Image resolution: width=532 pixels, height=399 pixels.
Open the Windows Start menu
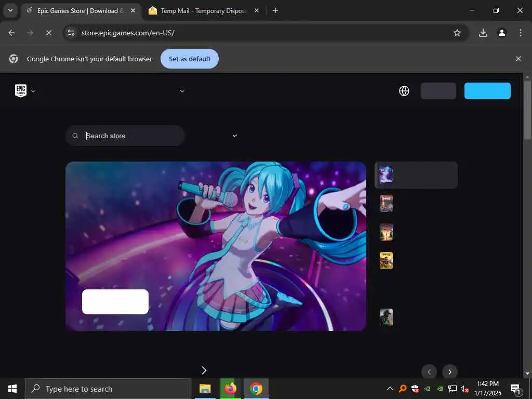pyautogui.click(x=12, y=389)
